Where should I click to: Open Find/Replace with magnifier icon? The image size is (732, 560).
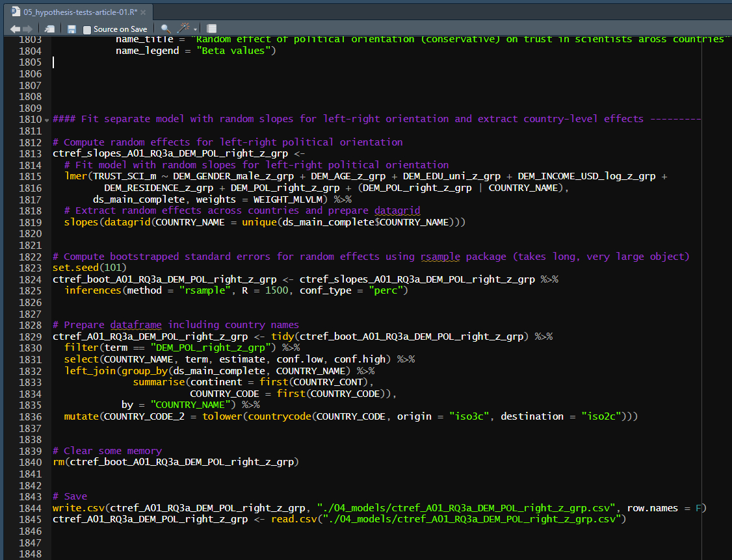click(x=166, y=29)
